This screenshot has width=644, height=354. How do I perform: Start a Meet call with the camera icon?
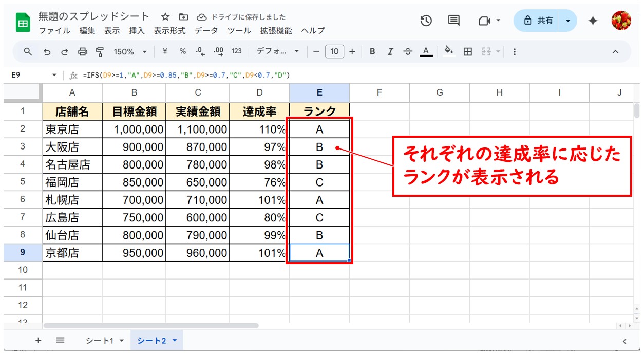484,21
